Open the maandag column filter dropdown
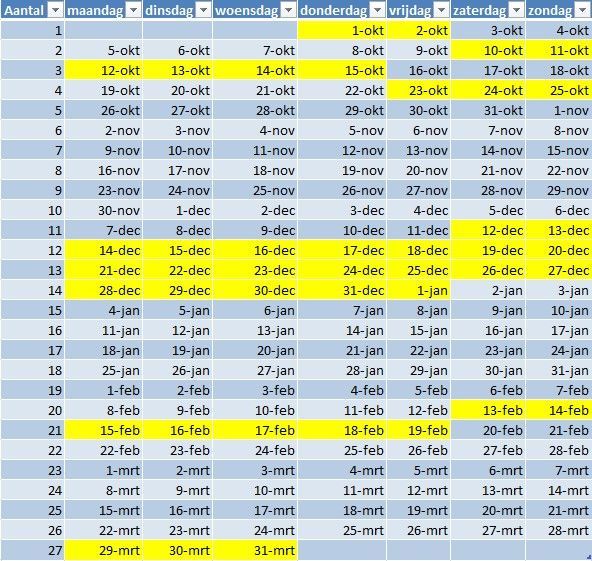Image resolution: width=592 pixels, height=561 pixels. tap(133, 11)
